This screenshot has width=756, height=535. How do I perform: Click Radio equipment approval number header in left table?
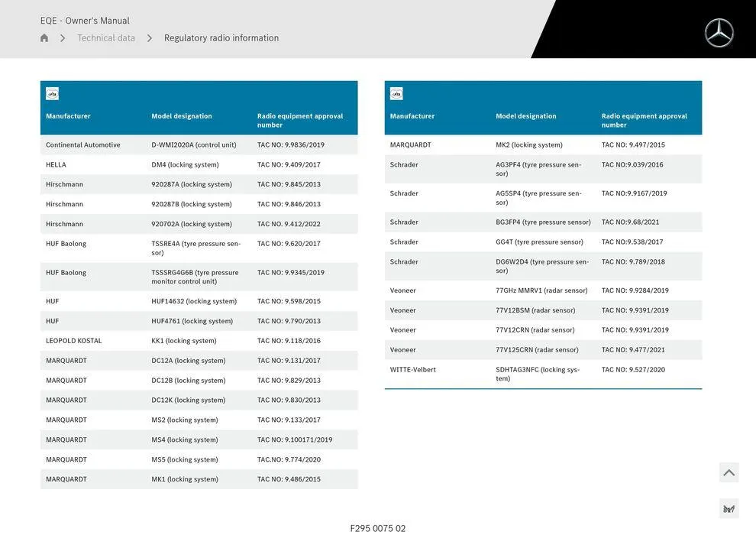[x=300, y=120]
